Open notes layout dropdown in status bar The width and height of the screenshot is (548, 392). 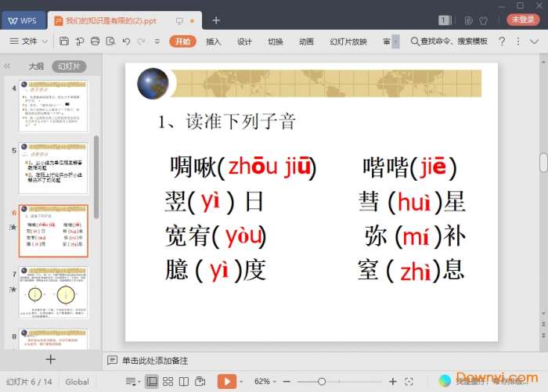133,382
